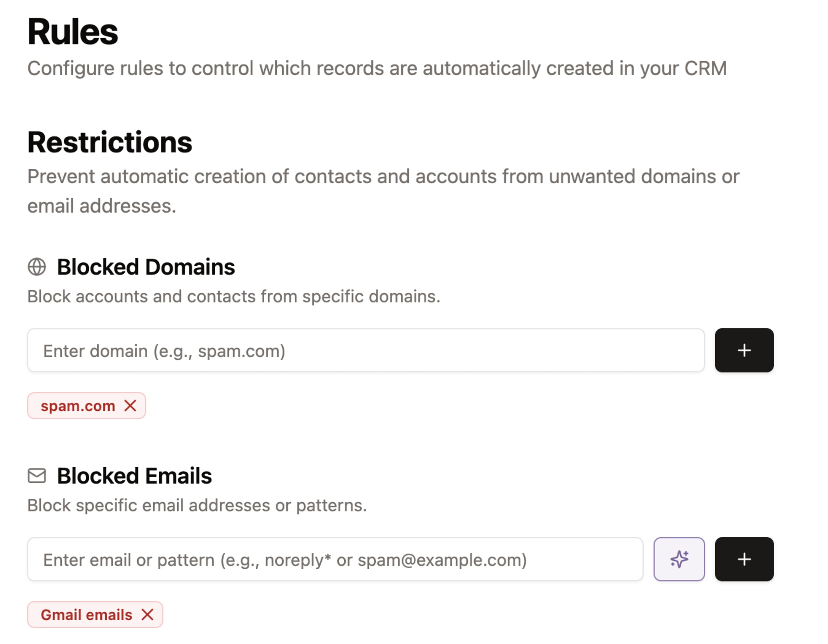The width and height of the screenshot is (828, 644).
Task: Remove the spam.com blocked domain
Action: pyautogui.click(x=130, y=406)
